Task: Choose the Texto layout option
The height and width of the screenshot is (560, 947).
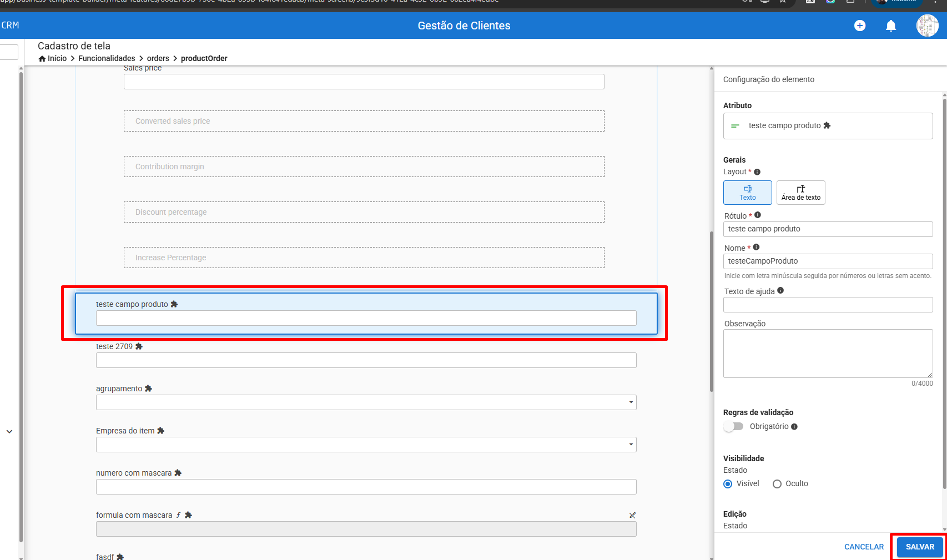Action: click(x=748, y=193)
